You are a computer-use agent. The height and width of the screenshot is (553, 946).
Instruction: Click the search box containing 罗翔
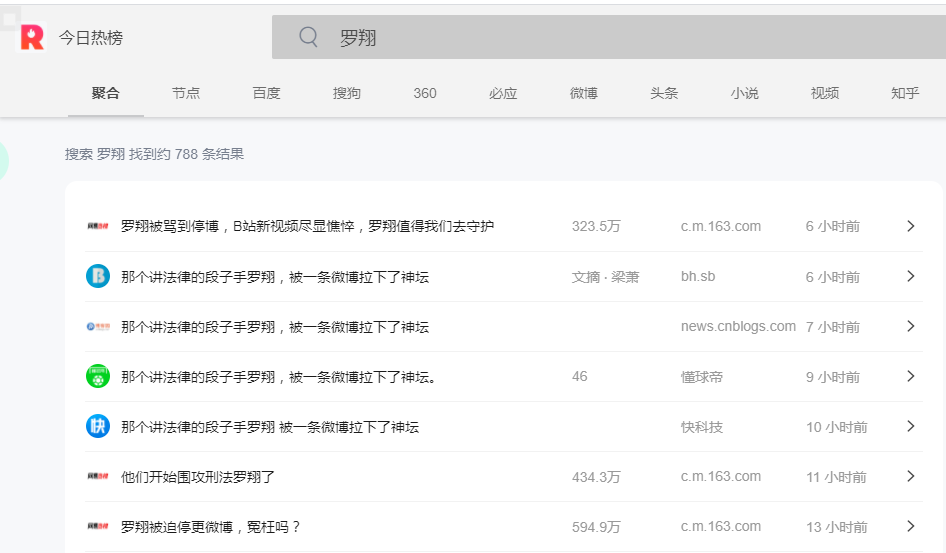pyautogui.click(x=609, y=37)
